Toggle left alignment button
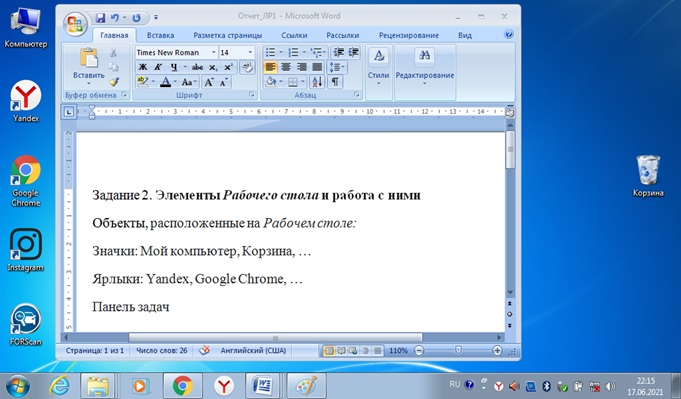The width and height of the screenshot is (681, 399). (270, 67)
